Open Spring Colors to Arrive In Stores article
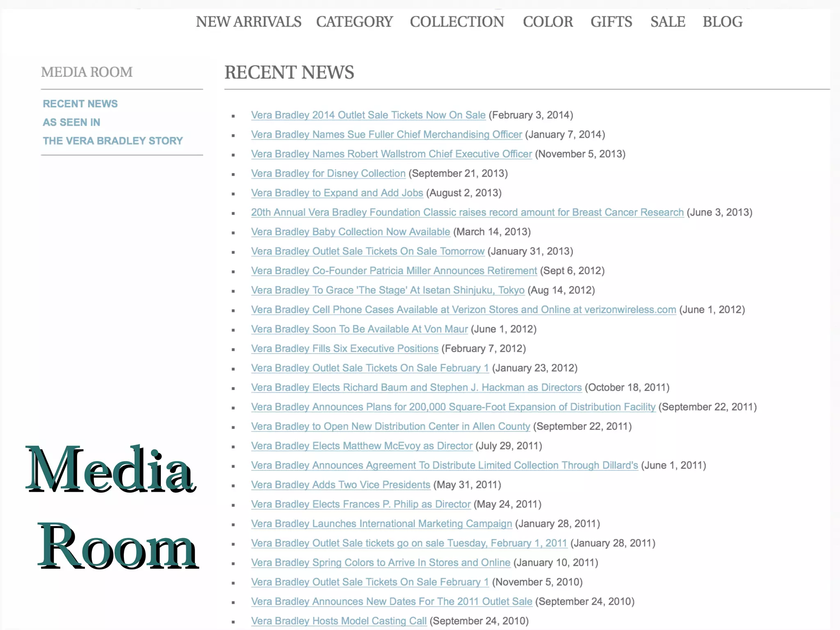This screenshot has width=840, height=630. pos(381,563)
